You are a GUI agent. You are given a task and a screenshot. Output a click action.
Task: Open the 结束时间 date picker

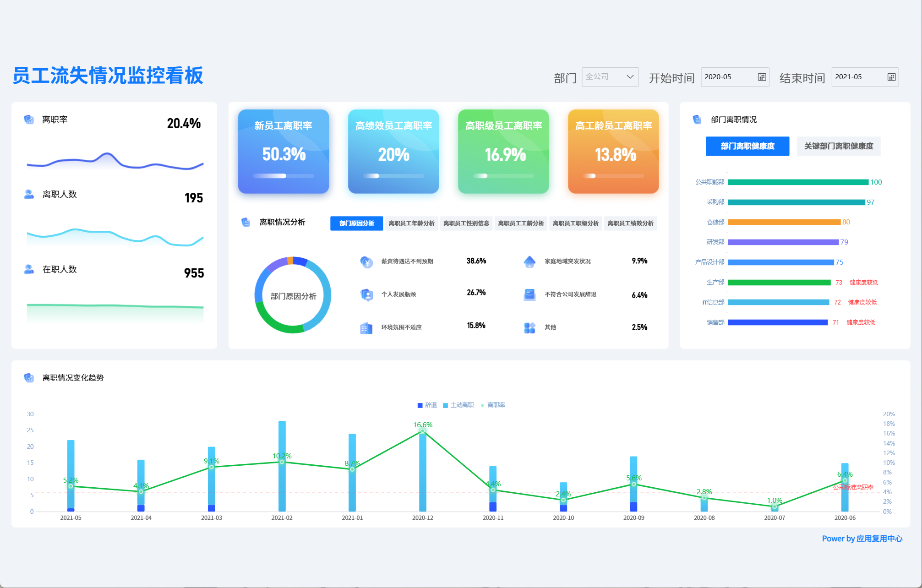click(x=891, y=77)
